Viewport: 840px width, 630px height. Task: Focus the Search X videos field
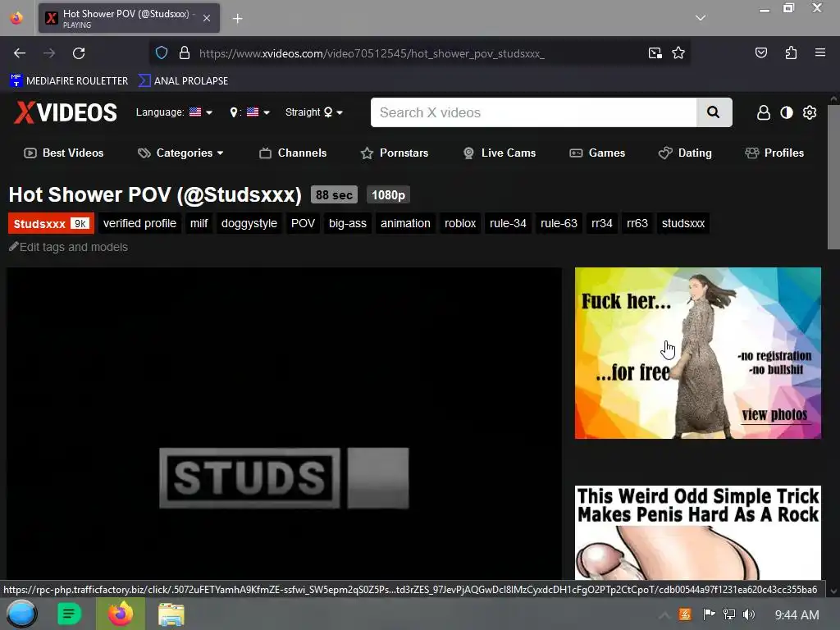pos(533,112)
